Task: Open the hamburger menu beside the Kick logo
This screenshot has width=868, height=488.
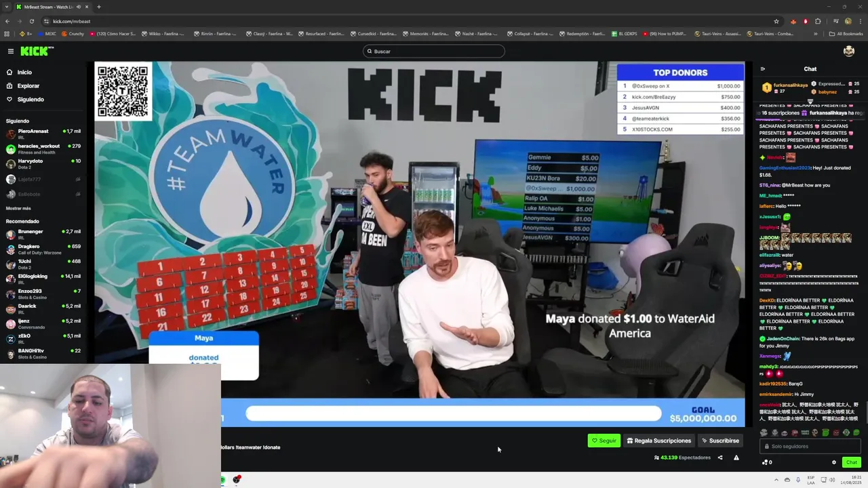Action: [10, 51]
